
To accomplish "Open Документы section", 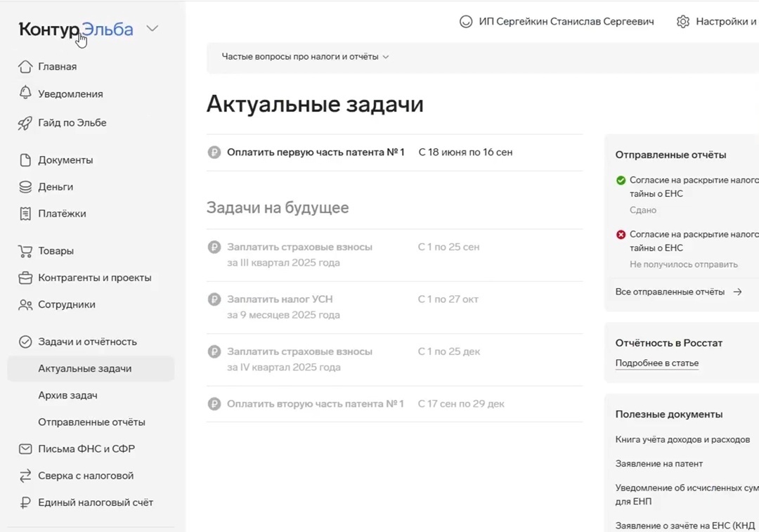I will click(x=65, y=160).
